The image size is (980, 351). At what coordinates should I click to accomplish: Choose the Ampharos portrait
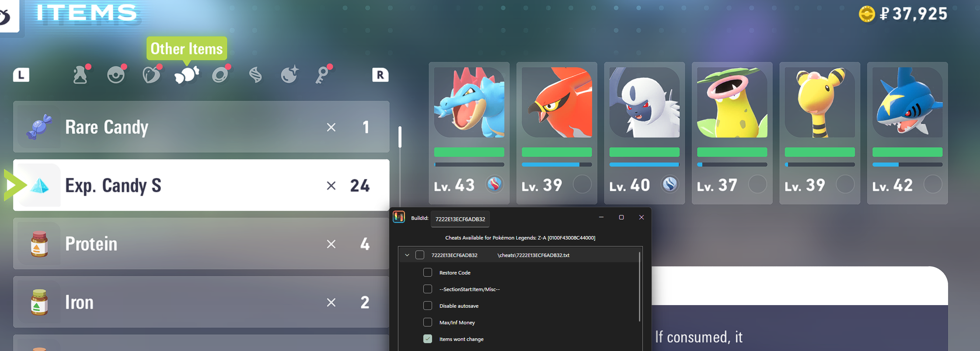coord(820,102)
